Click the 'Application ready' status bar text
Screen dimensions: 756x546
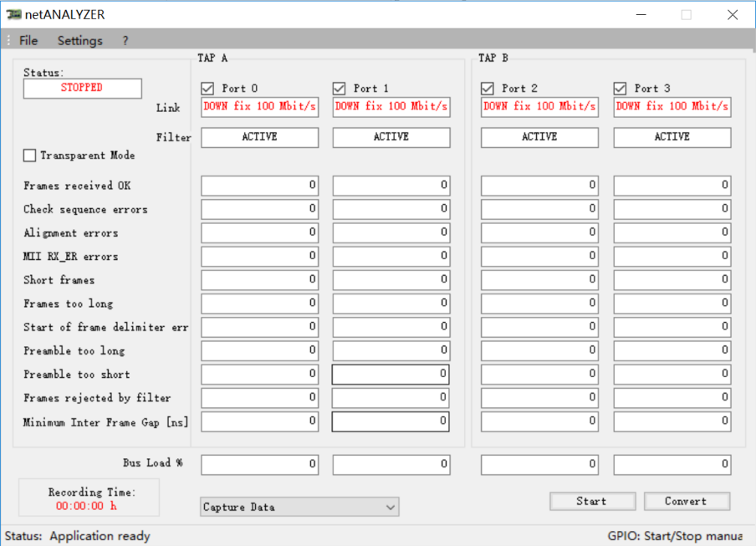point(100,536)
